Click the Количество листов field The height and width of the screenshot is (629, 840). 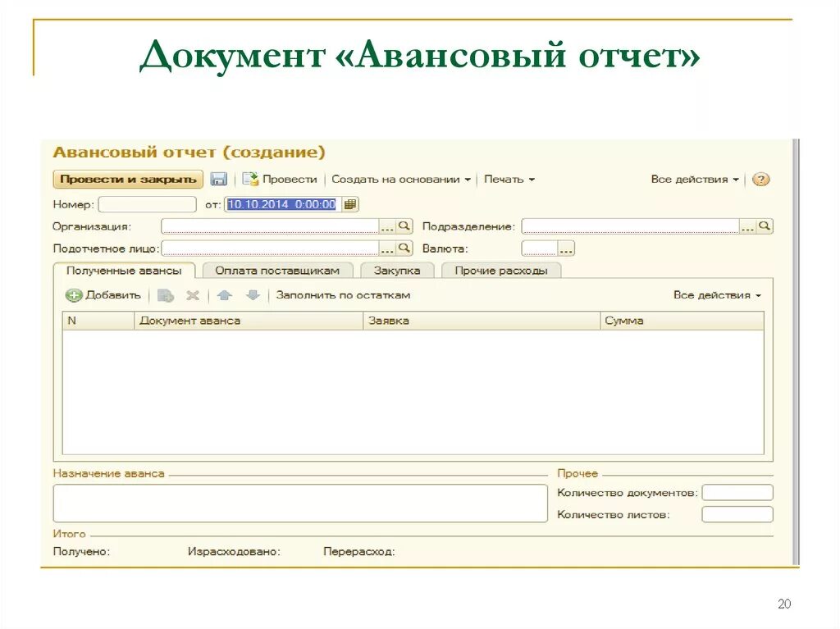click(x=737, y=514)
